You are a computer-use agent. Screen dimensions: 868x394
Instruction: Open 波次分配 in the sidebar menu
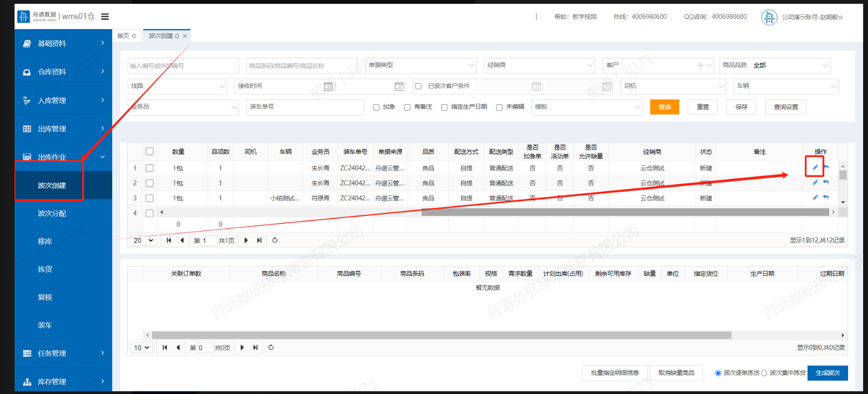[x=52, y=214]
